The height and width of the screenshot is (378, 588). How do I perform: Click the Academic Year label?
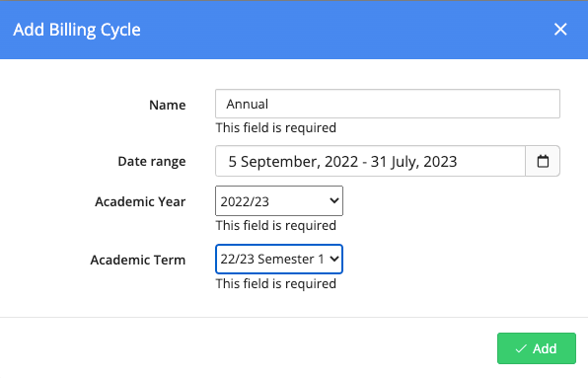[x=140, y=201]
